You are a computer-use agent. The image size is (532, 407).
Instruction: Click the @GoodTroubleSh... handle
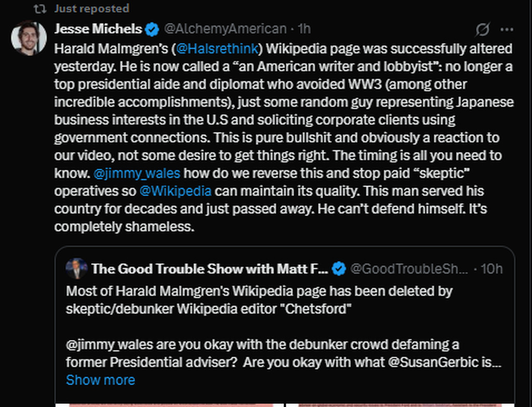click(409, 268)
